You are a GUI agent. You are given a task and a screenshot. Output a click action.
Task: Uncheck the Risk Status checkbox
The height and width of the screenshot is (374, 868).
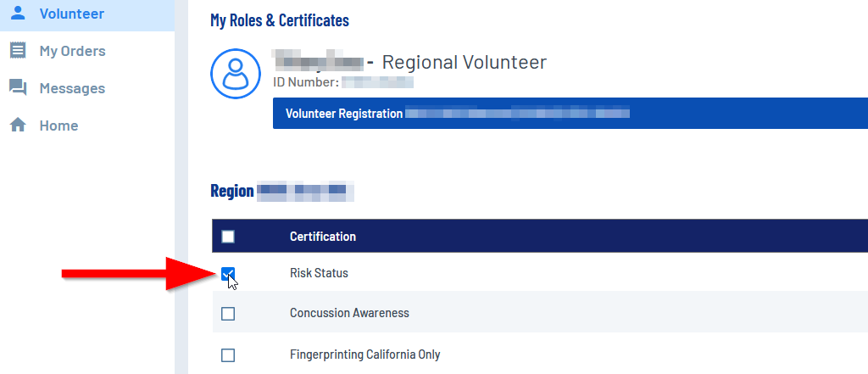[x=228, y=274]
